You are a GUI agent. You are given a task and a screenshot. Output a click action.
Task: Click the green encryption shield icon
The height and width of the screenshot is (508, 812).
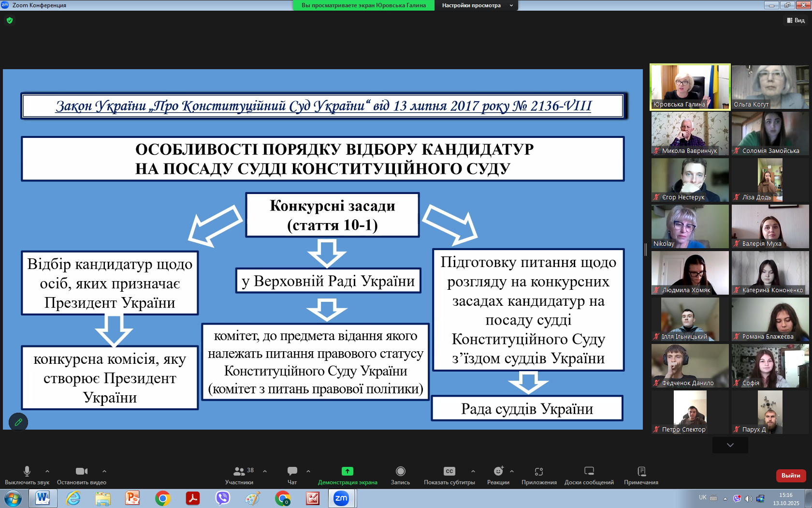tap(10, 20)
